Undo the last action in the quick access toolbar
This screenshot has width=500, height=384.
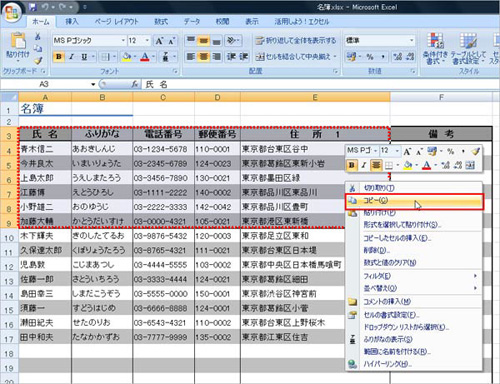tap(45, 7)
